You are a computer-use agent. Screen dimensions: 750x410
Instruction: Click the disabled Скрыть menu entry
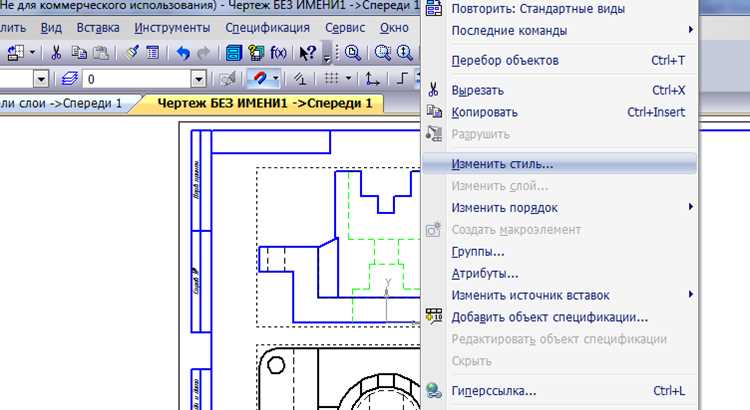tap(560, 361)
